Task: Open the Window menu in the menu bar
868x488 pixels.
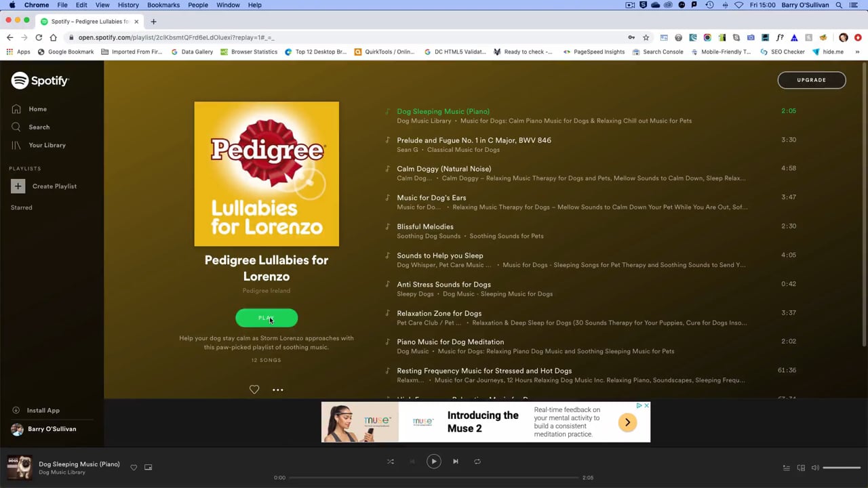Action: pyautogui.click(x=228, y=5)
